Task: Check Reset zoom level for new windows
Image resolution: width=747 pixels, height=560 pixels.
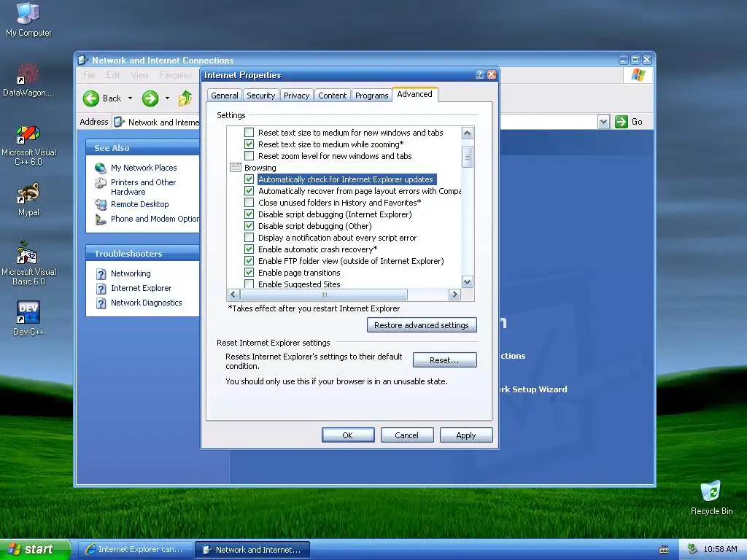Action: click(249, 156)
